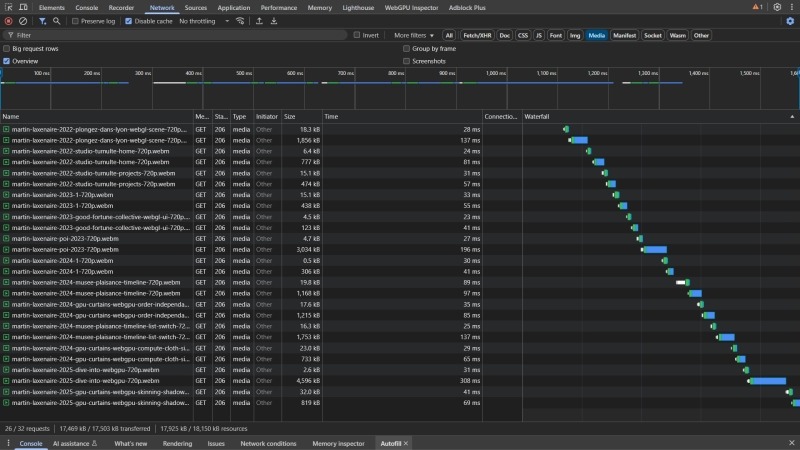800x450 pixels.
Task: Select the inspect element picker icon
Action: coord(8,7)
